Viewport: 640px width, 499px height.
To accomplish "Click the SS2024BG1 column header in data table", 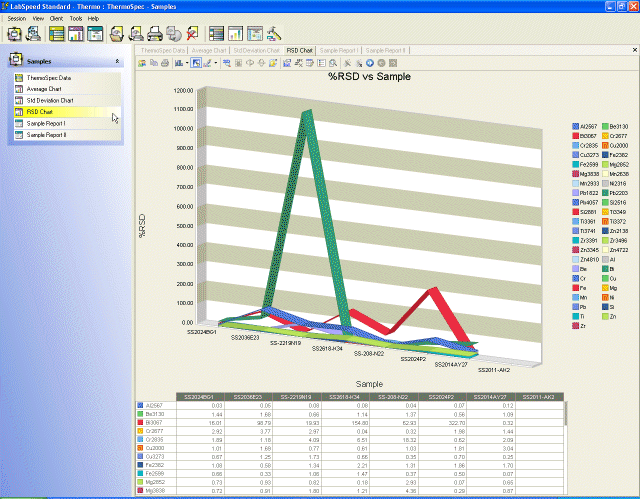I will (x=200, y=397).
